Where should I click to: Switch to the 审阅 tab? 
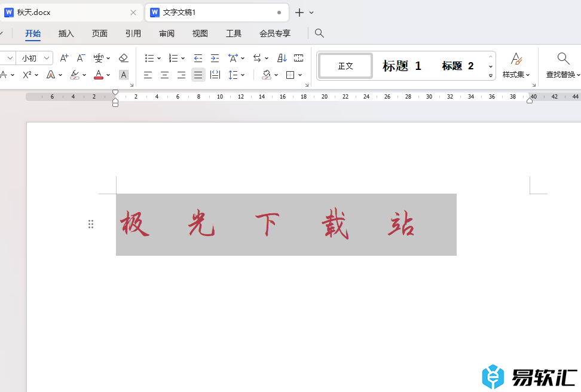tap(167, 33)
